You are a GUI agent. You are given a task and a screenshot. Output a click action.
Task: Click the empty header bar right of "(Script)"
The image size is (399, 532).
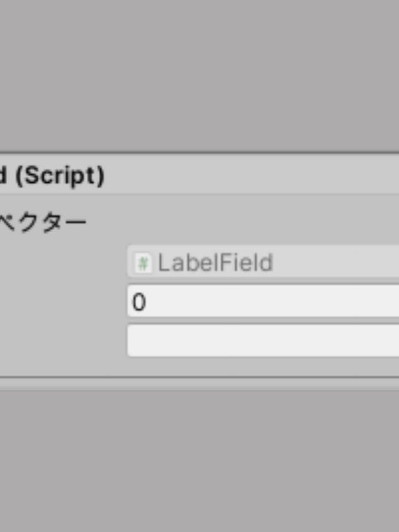[x=252, y=175]
